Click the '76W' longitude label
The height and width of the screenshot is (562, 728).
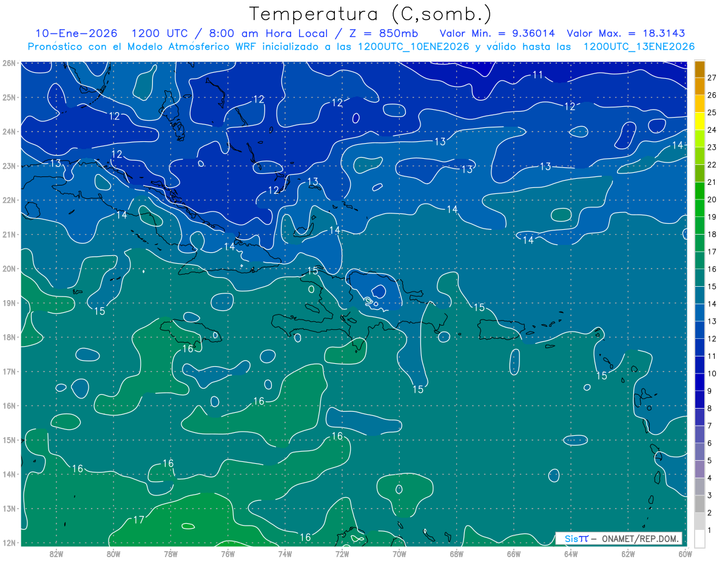pos(227,554)
